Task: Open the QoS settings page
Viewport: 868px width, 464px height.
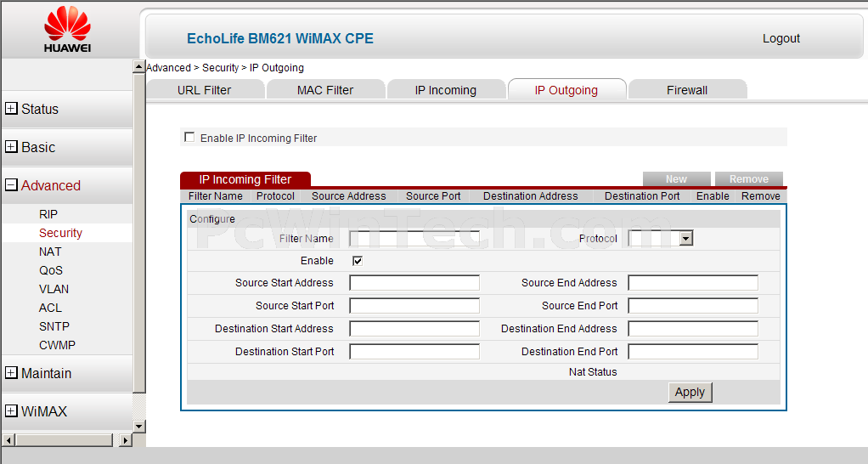Action: click(x=51, y=270)
